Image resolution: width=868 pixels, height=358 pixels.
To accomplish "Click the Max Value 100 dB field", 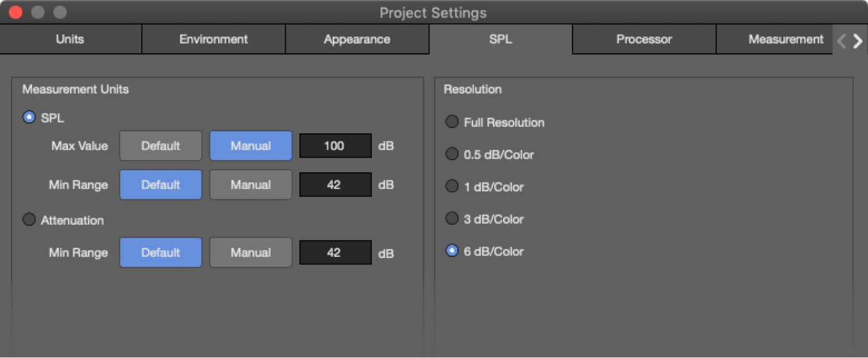I will pos(335,146).
